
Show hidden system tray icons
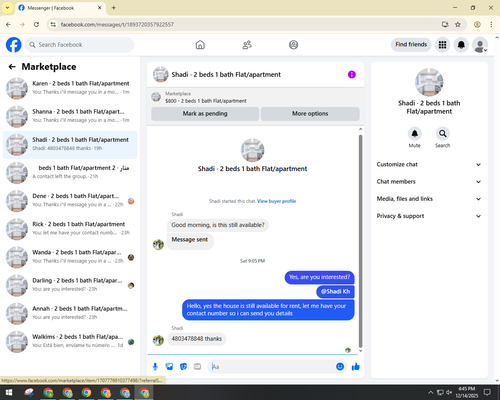pyautogui.click(x=430, y=392)
